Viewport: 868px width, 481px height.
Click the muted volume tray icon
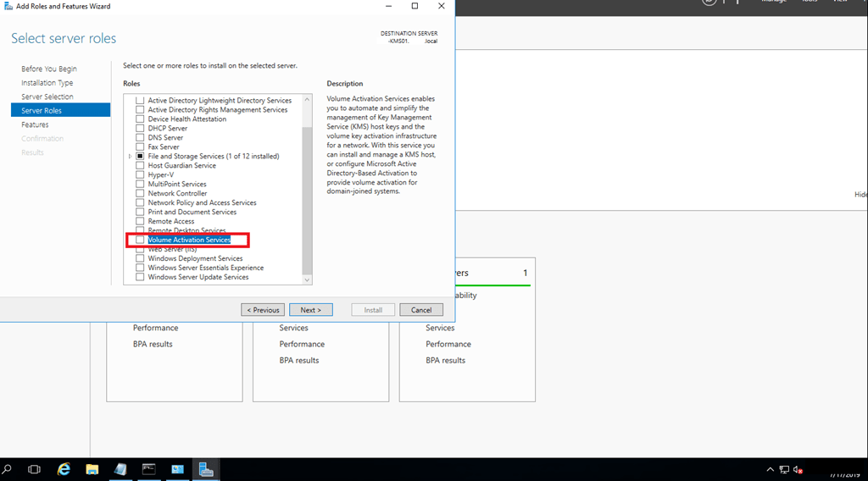click(798, 469)
